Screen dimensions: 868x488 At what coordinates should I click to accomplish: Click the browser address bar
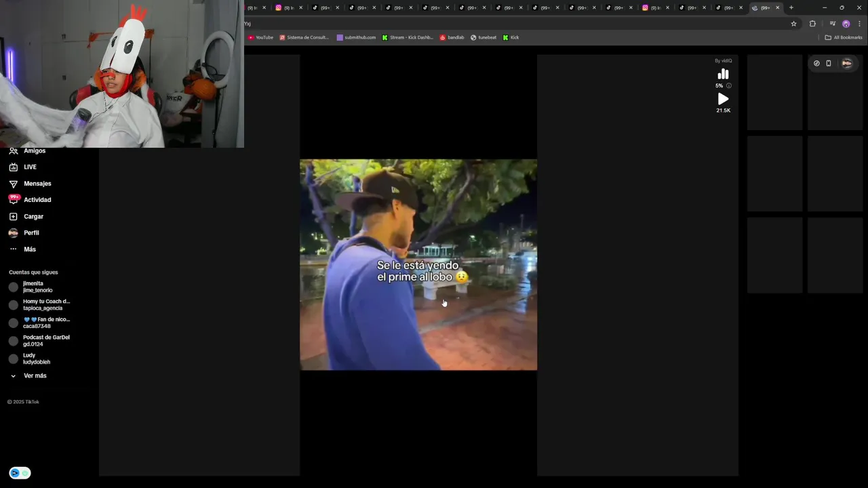[515, 24]
